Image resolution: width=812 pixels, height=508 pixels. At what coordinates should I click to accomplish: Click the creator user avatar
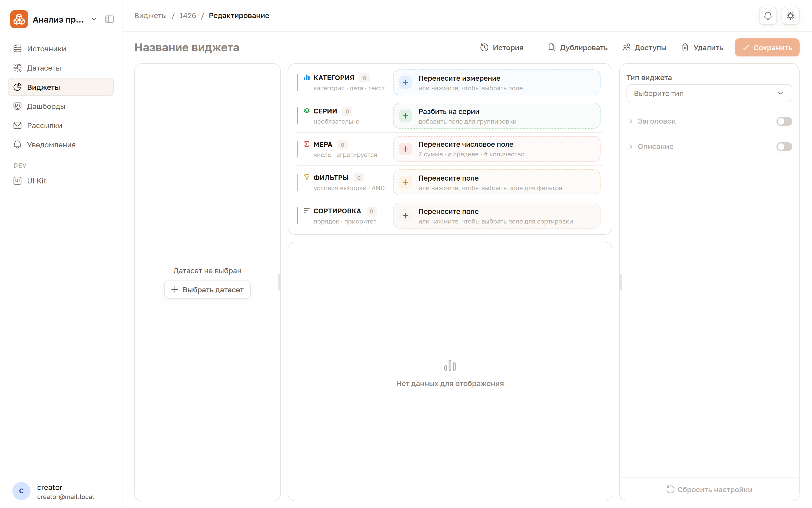(21, 491)
